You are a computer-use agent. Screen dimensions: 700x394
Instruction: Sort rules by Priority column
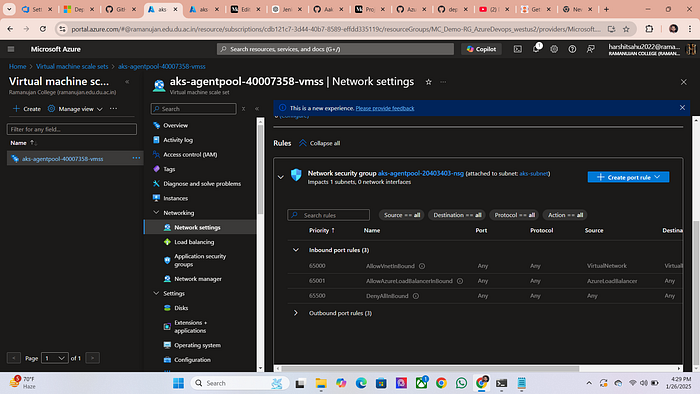coord(321,230)
